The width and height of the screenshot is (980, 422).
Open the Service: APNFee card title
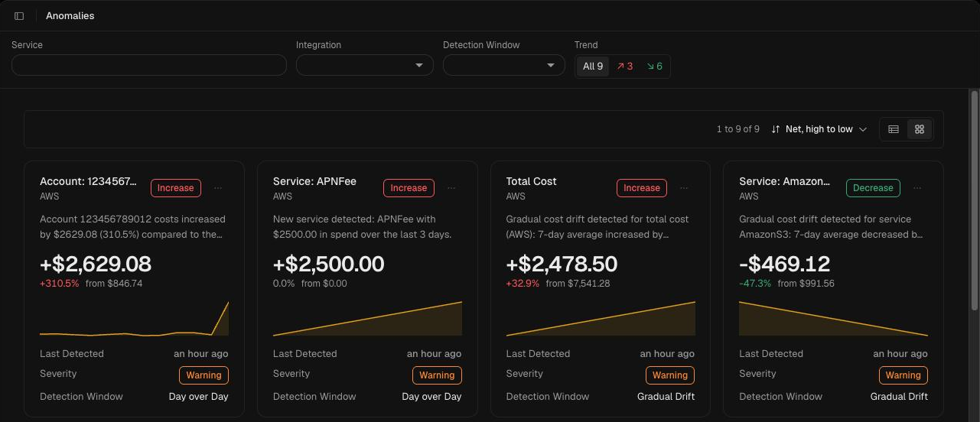tap(314, 181)
